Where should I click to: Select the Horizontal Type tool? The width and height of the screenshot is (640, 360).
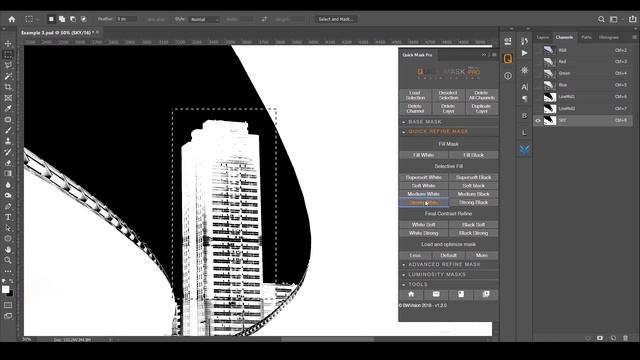click(x=8, y=217)
